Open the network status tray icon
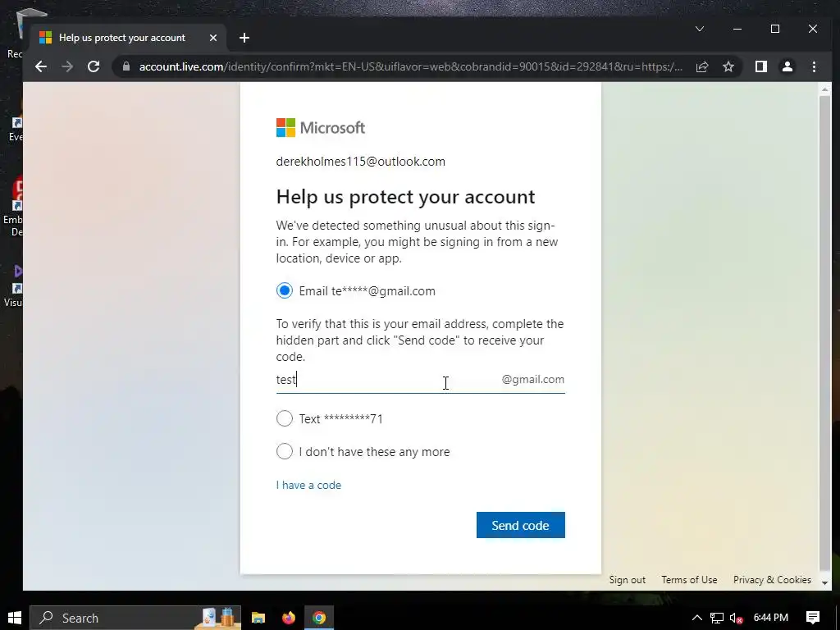The width and height of the screenshot is (840, 630). pyautogui.click(x=717, y=618)
